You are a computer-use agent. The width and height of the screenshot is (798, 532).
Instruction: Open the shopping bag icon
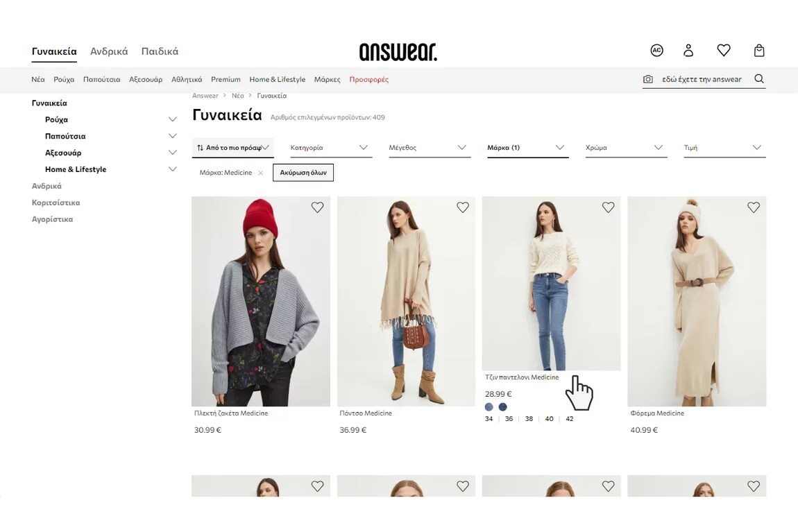pyautogui.click(x=759, y=51)
